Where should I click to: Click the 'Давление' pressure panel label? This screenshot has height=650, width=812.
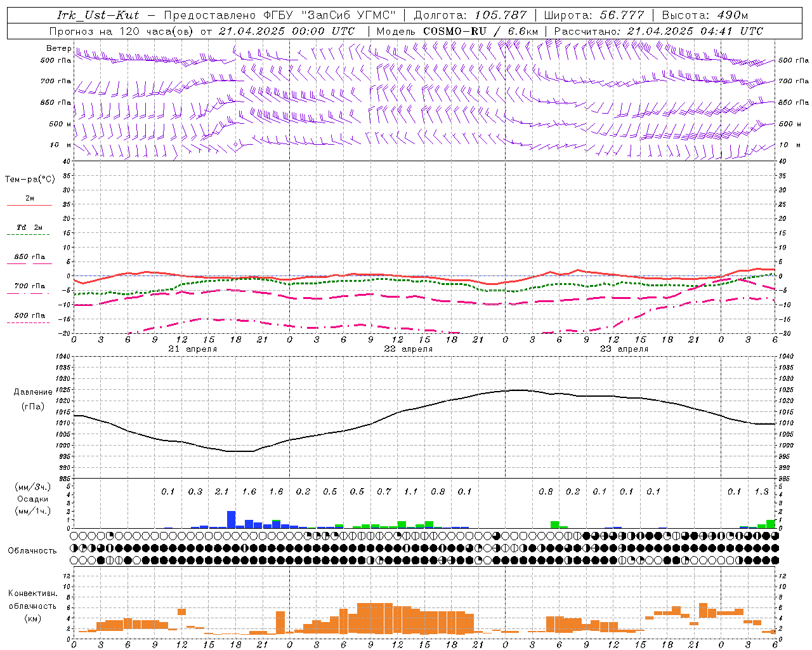(33, 392)
